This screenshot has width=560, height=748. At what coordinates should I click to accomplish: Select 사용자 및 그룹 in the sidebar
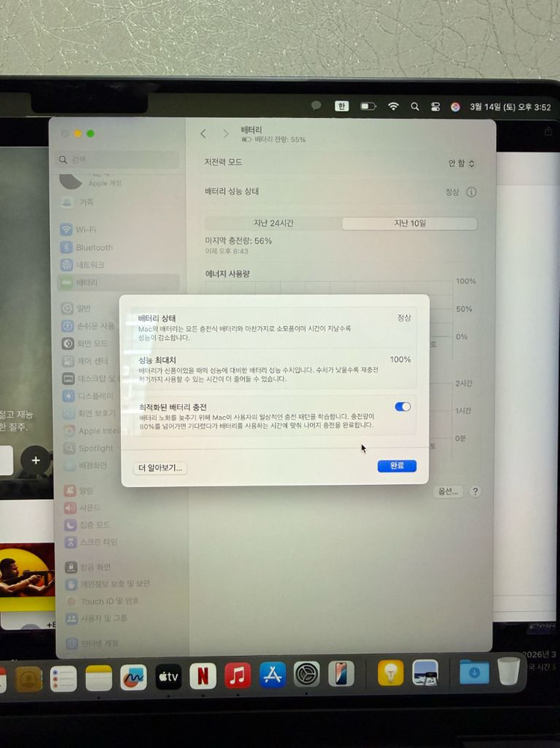coord(96,618)
